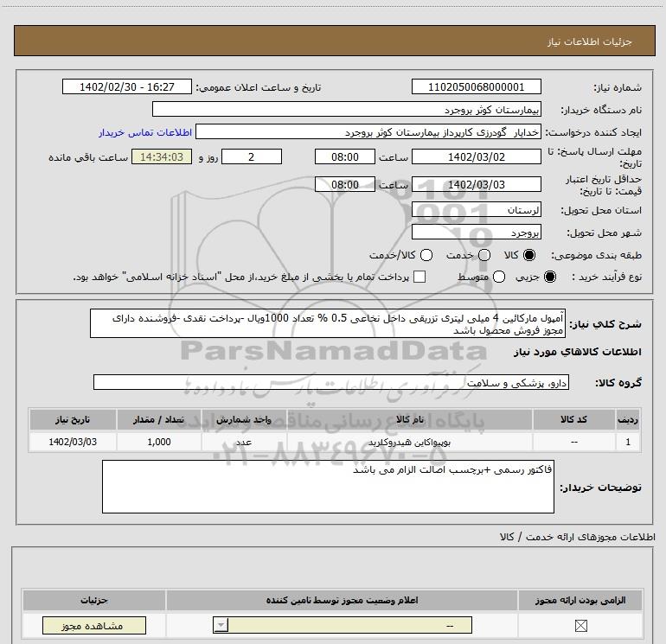Select the متوسط purchase type radio
This screenshot has height=644, width=666.
tap(499, 277)
